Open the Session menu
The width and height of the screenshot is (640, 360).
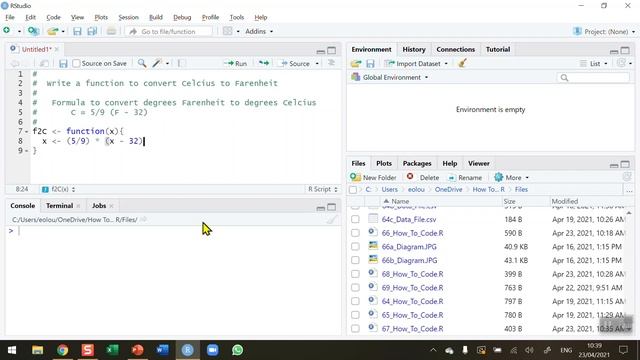128,17
